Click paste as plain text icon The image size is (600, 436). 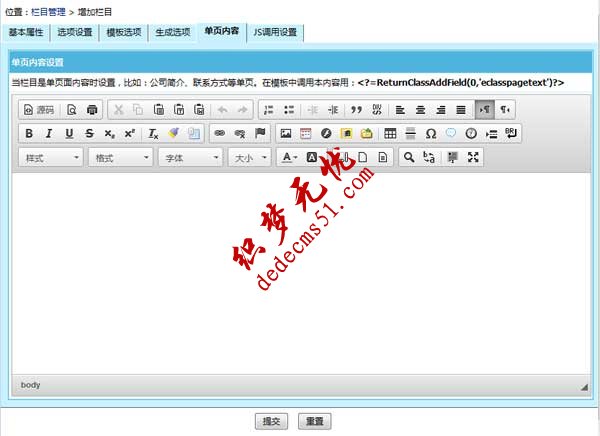[x=179, y=110]
